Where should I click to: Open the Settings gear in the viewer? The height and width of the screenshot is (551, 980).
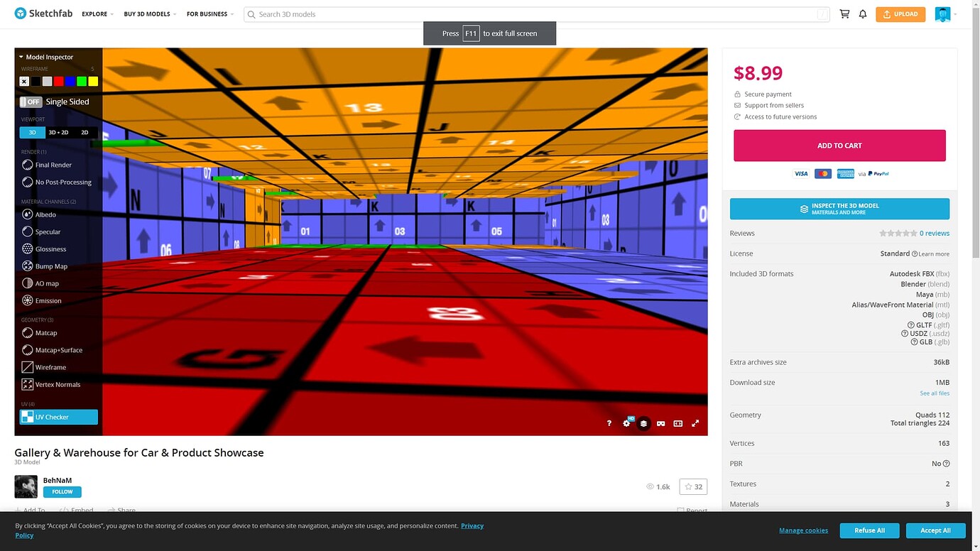point(626,423)
